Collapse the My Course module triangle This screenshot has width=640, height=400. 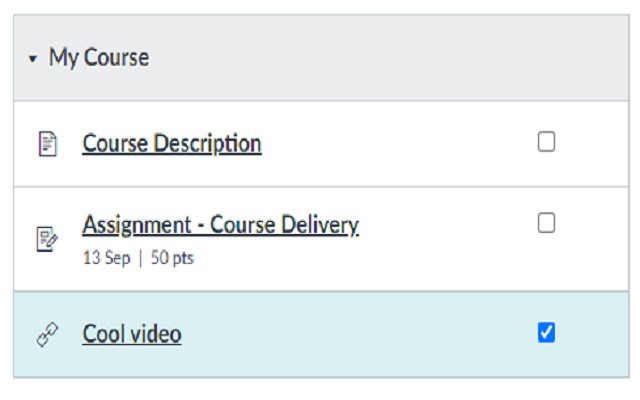click(33, 59)
